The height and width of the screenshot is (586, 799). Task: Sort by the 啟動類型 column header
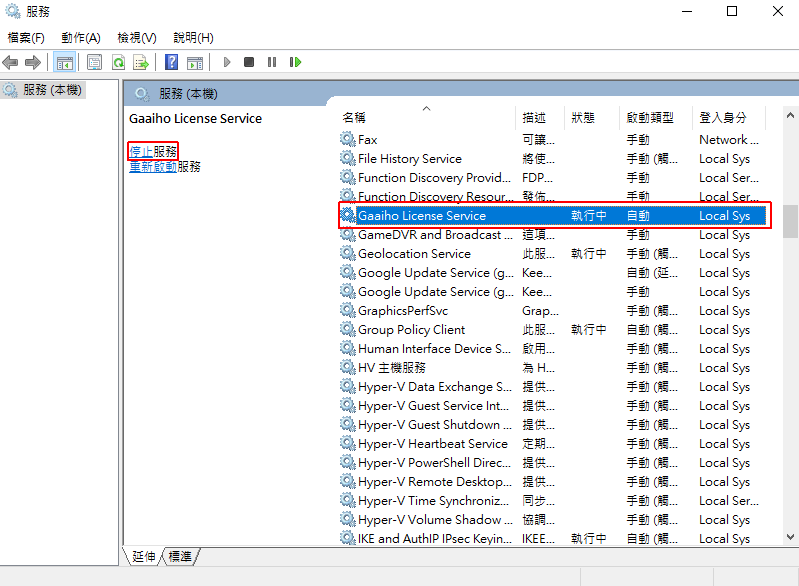click(656, 118)
